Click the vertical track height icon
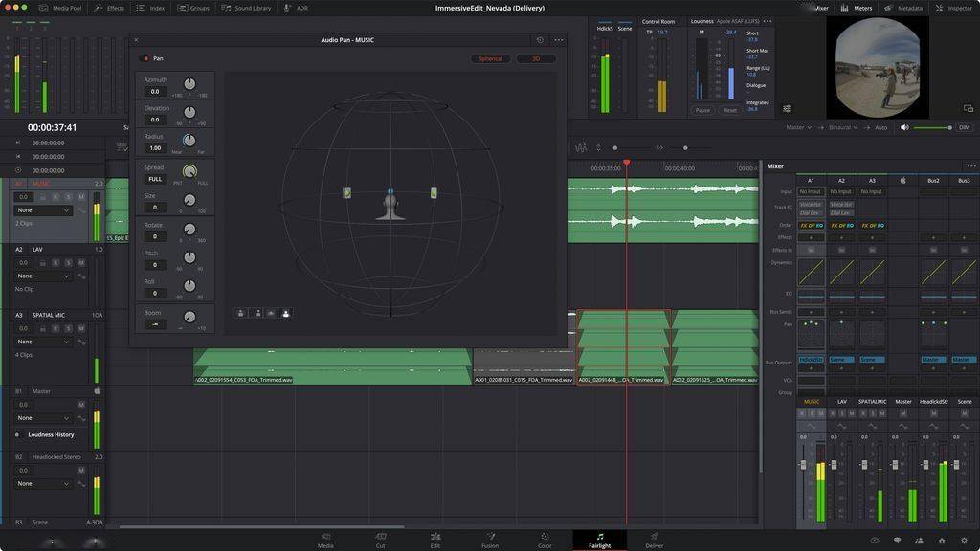The image size is (980, 551). point(598,148)
